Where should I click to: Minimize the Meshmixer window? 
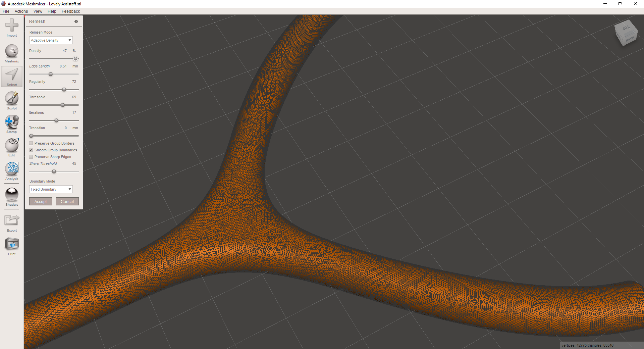(605, 4)
